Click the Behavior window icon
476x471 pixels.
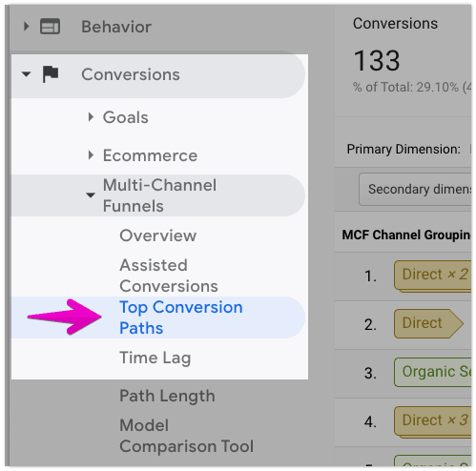[x=50, y=27]
